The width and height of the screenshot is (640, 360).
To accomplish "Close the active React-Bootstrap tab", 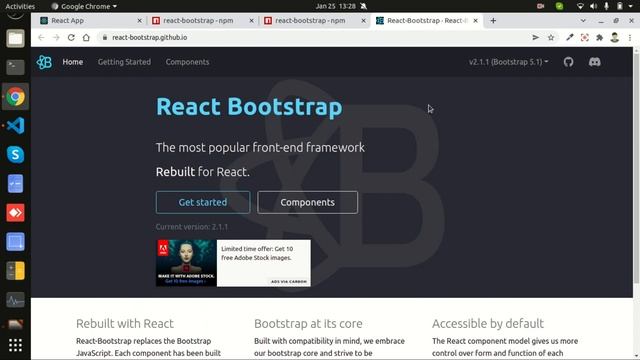I will coord(476,20).
